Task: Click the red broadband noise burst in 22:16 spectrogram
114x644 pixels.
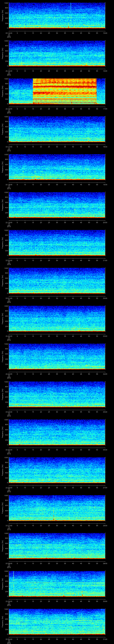Action: tap(65, 91)
